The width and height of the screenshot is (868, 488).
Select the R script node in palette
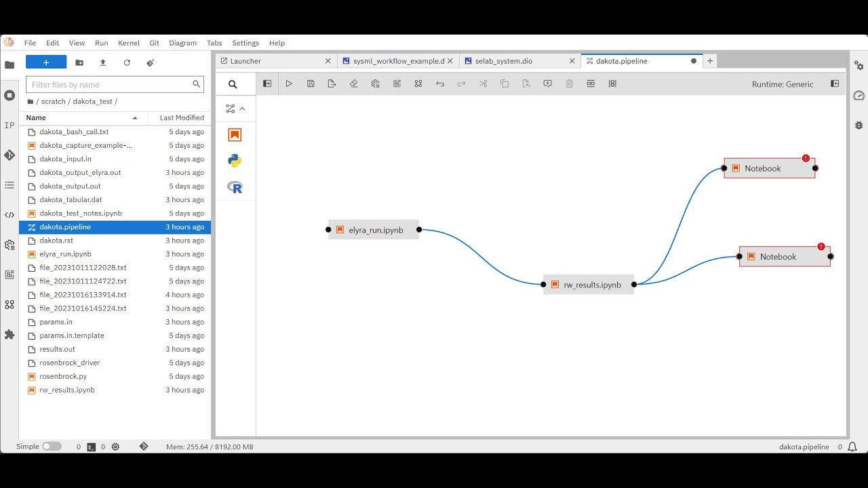pyautogui.click(x=235, y=187)
